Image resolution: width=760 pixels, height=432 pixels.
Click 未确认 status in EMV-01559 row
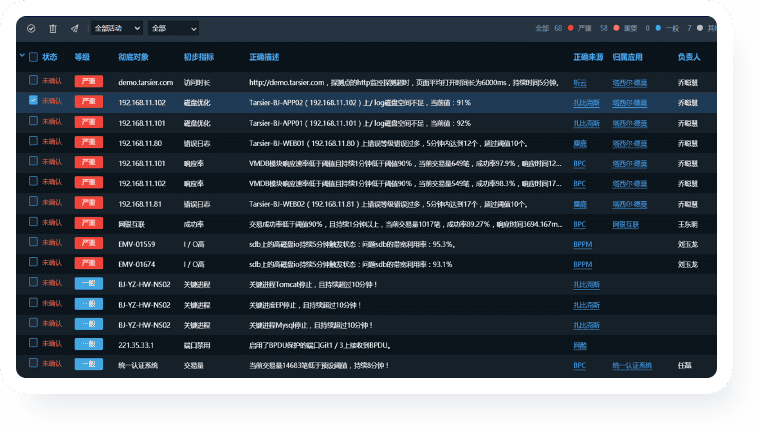click(x=52, y=242)
